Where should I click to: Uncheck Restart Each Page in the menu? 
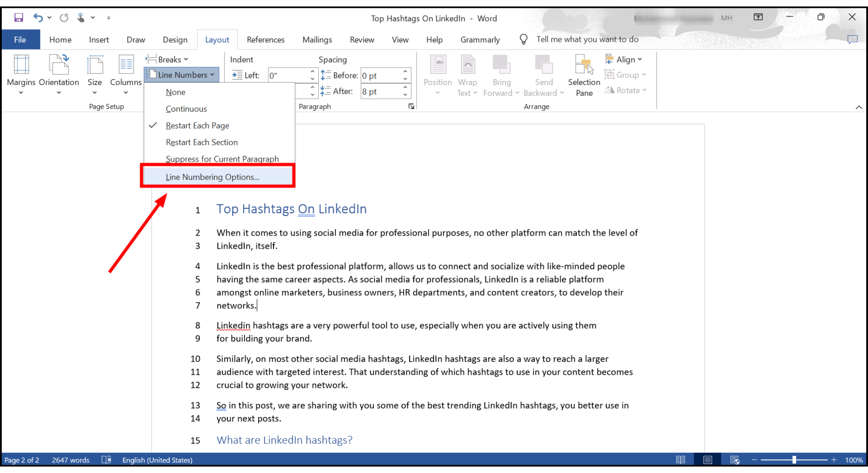click(197, 126)
